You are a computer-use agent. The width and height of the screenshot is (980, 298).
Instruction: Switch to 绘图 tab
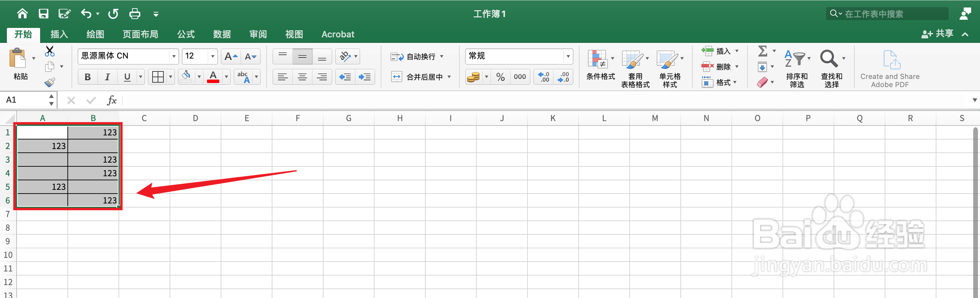(x=95, y=35)
